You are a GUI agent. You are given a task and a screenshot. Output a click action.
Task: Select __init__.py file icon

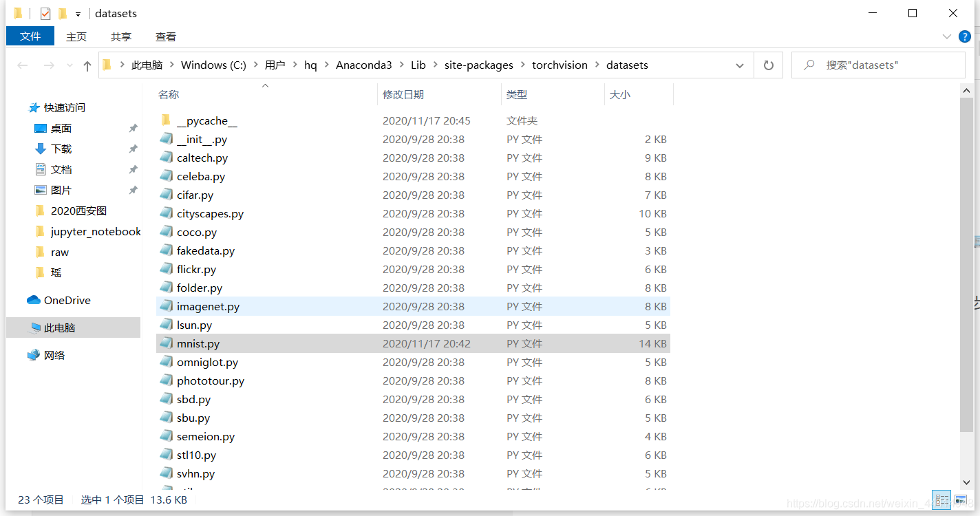[x=166, y=139]
